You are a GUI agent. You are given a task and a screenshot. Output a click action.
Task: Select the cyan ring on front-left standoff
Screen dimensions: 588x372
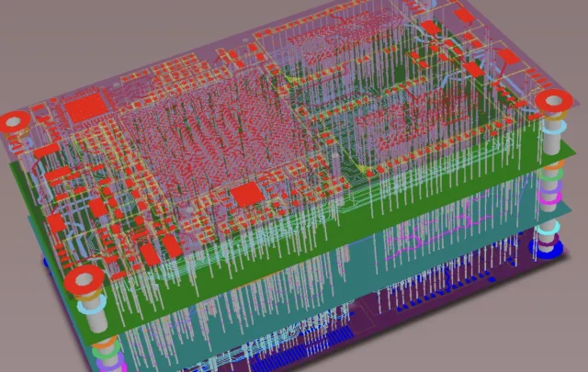click(91, 307)
